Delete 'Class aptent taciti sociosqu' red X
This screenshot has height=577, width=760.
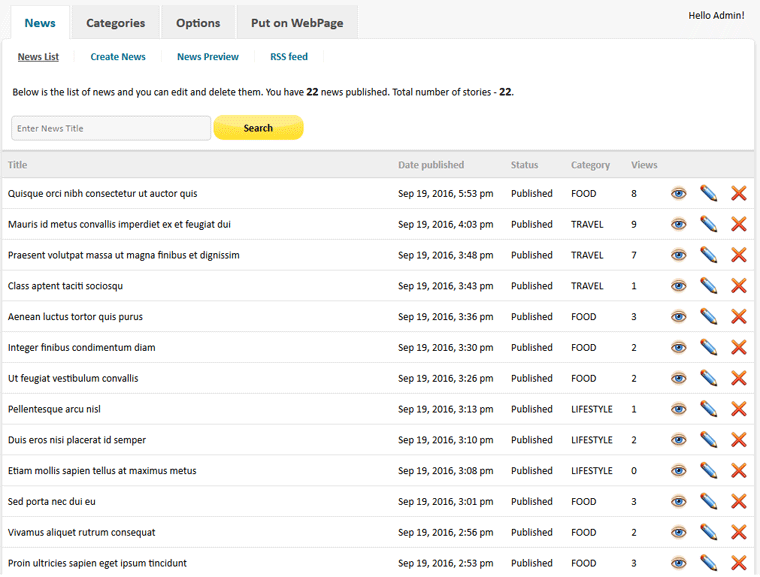(x=739, y=286)
